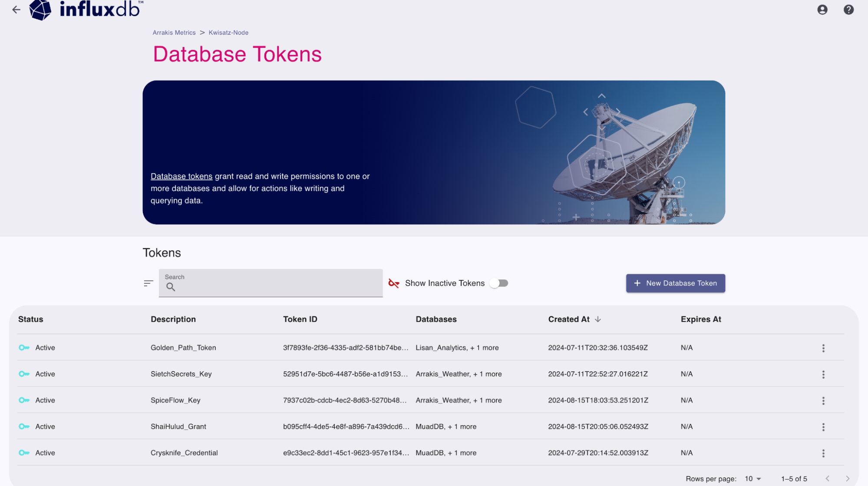Expand the Rows per page dropdown
Image resolution: width=868 pixels, height=486 pixels.
coord(753,479)
